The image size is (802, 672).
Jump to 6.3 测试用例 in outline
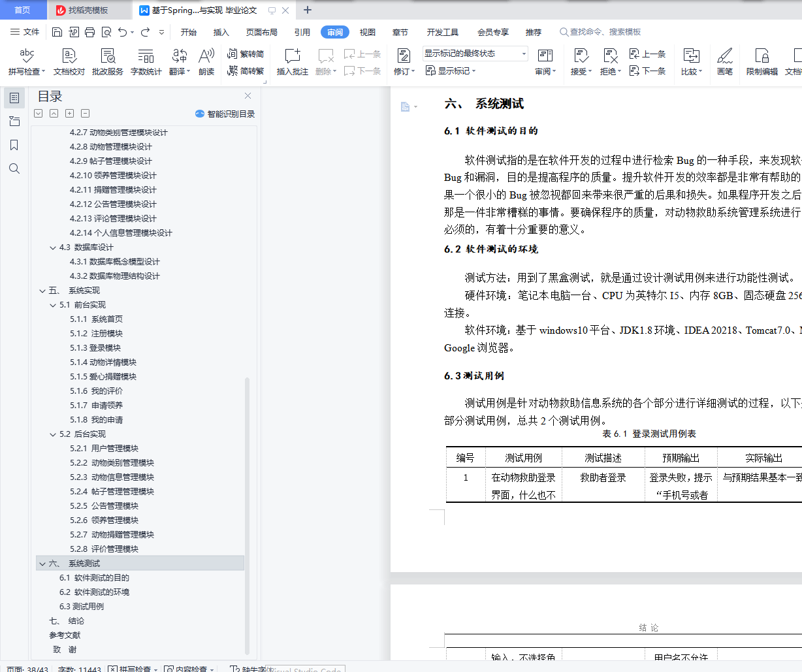tap(82, 607)
